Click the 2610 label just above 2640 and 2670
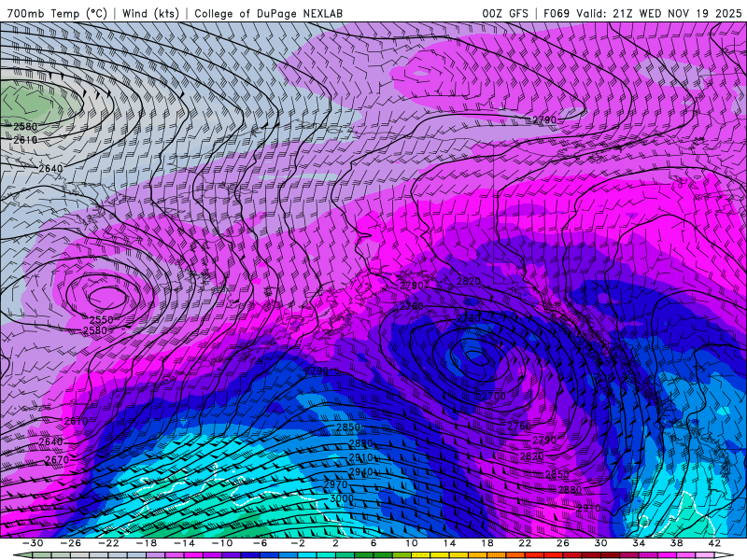The height and width of the screenshot is (560, 747). click(x=76, y=421)
